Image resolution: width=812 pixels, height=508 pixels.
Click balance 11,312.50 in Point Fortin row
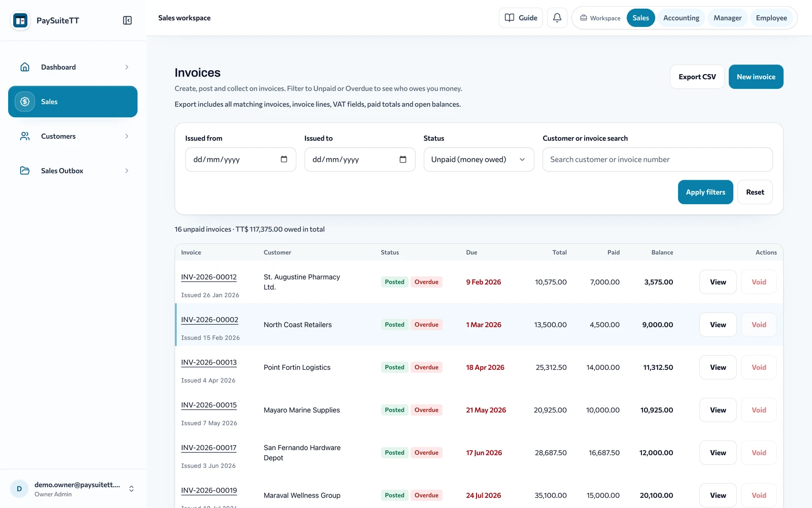[x=658, y=367]
